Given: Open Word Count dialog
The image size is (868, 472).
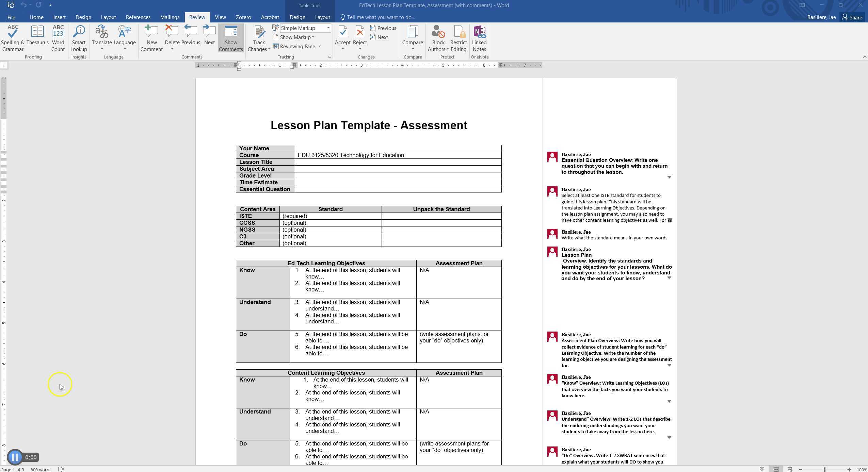Looking at the screenshot, I should [58, 38].
